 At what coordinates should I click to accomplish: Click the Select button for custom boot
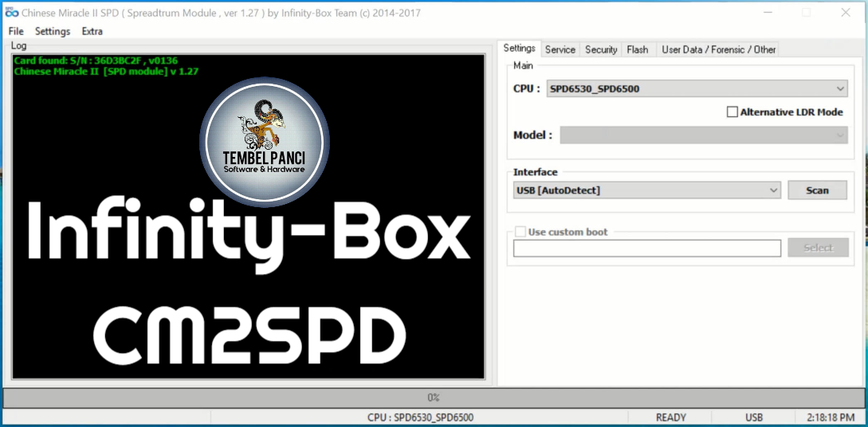coord(818,248)
